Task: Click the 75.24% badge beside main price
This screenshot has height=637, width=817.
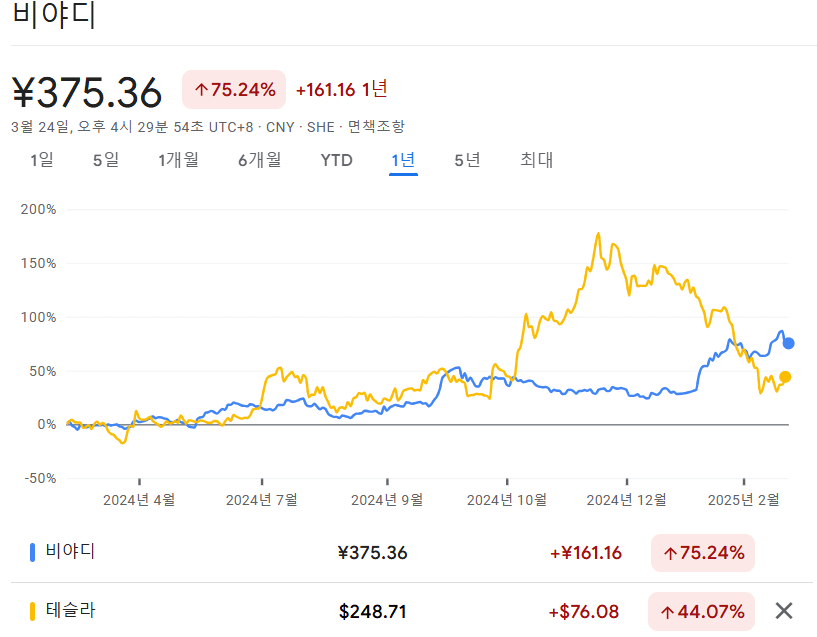Action: click(234, 90)
